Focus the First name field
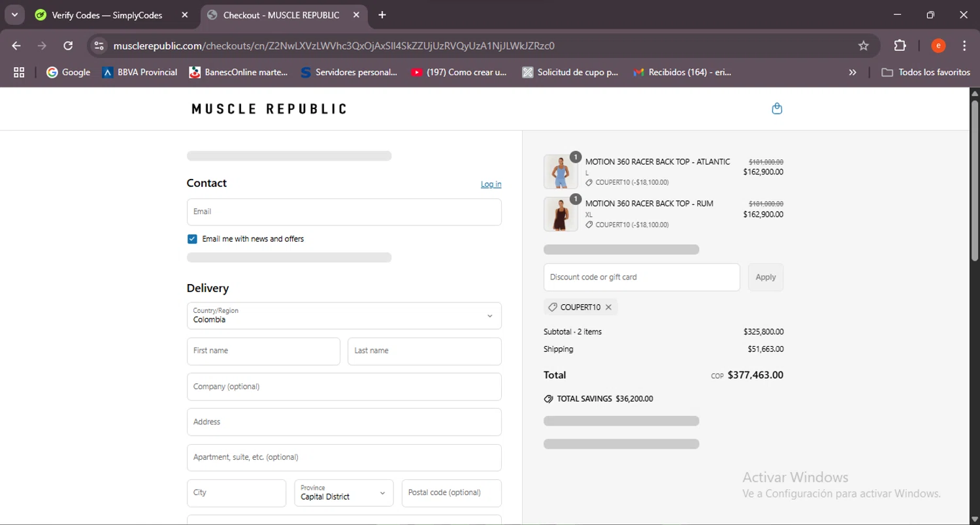 263,351
